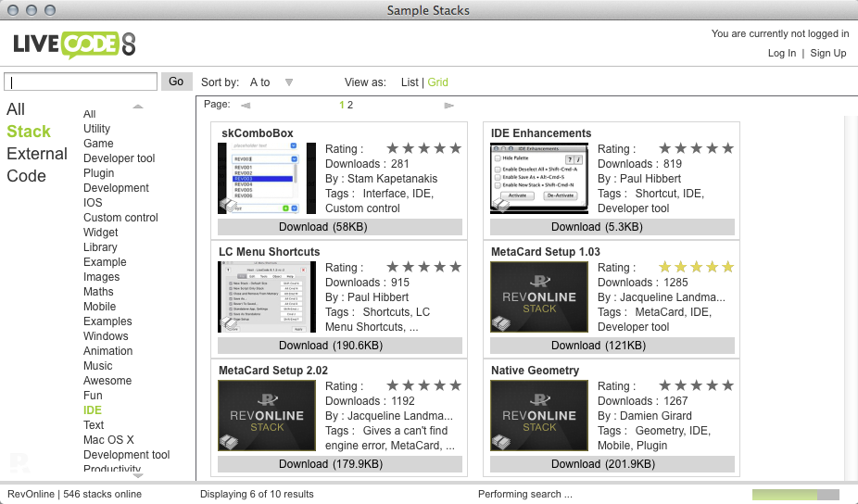This screenshot has width=858, height=504.
Task: Choose the Developer tool category
Action: point(120,158)
